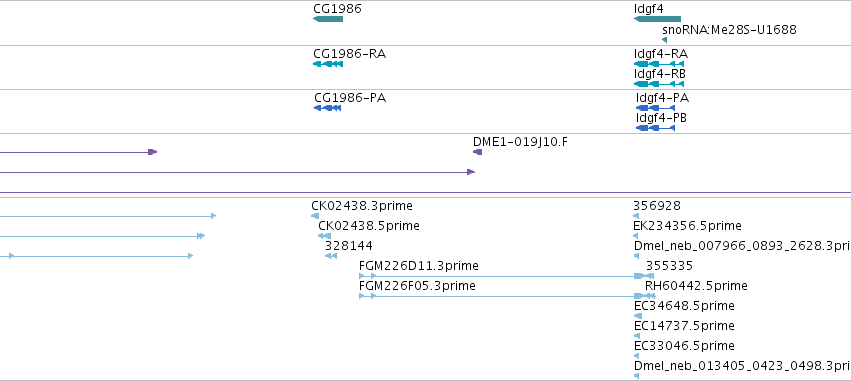Open the EK234356.5prime label

coord(687,226)
